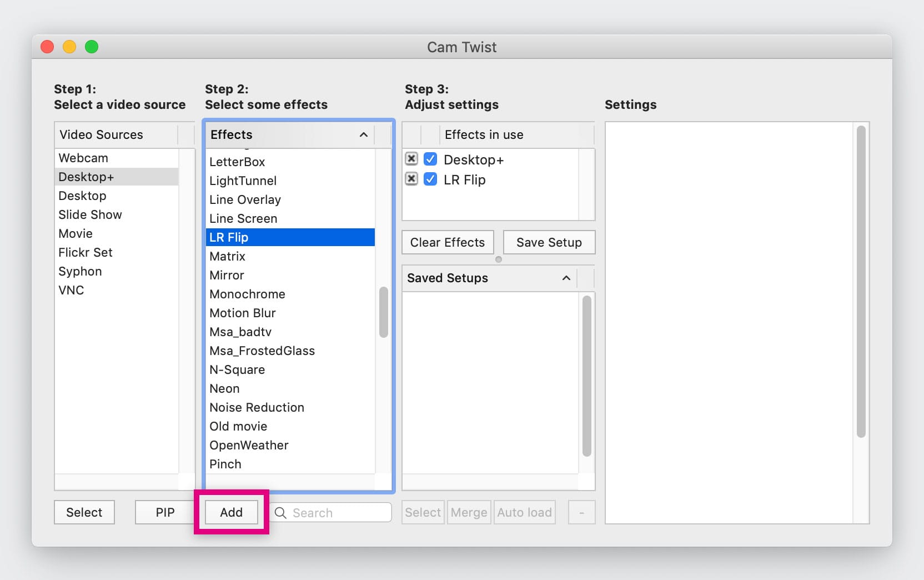This screenshot has height=580, width=924.
Task: Uncheck the Desktop+ effect checkbox
Action: pos(430,159)
